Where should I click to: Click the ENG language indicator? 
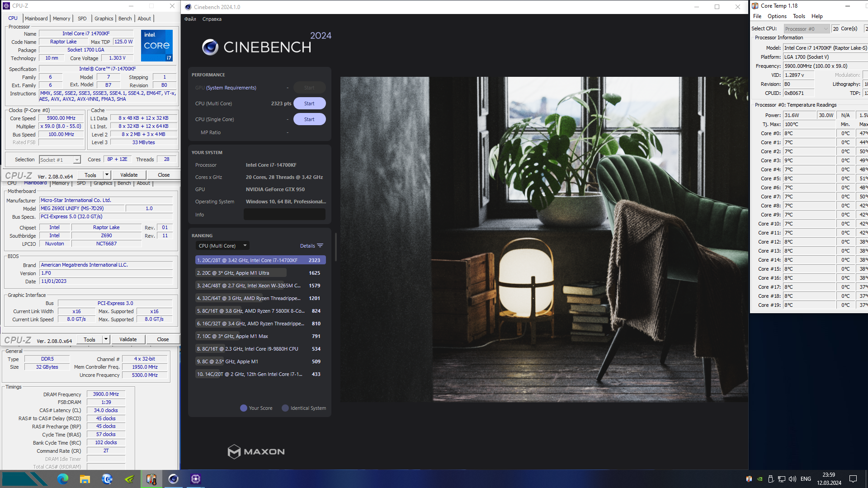tap(806, 479)
